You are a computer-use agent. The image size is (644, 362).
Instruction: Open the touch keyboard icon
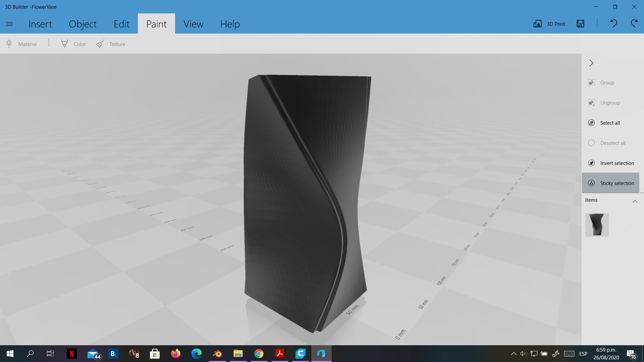click(569, 354)
